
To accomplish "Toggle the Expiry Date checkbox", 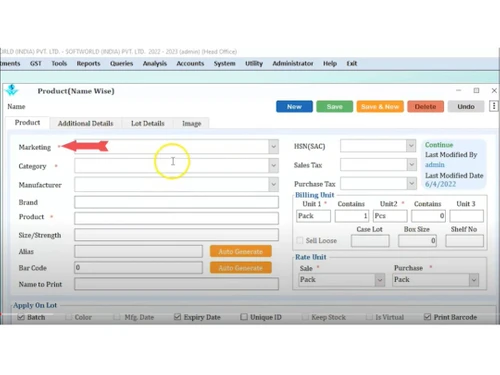I will (177, 317).
